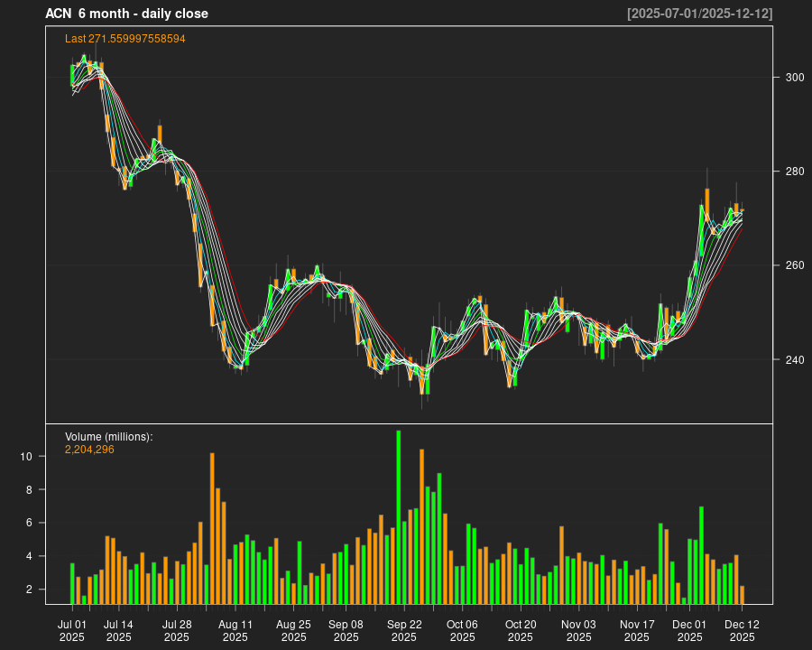Click the 6 volume axis label
This screenshot has height=650, width=812.
tap(30, 523)
